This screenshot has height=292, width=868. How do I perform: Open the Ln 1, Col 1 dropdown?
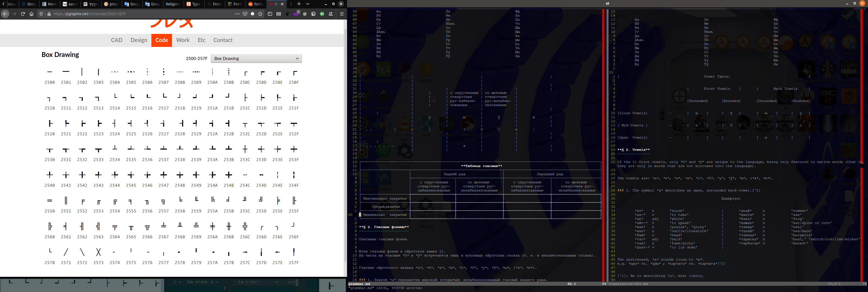click(x=258, y=282)
